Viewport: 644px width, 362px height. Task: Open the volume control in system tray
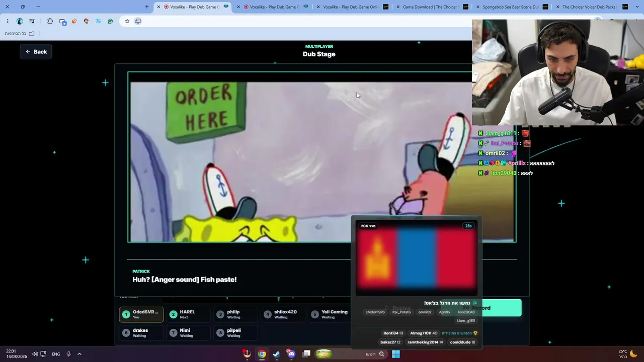coord(35,354)
